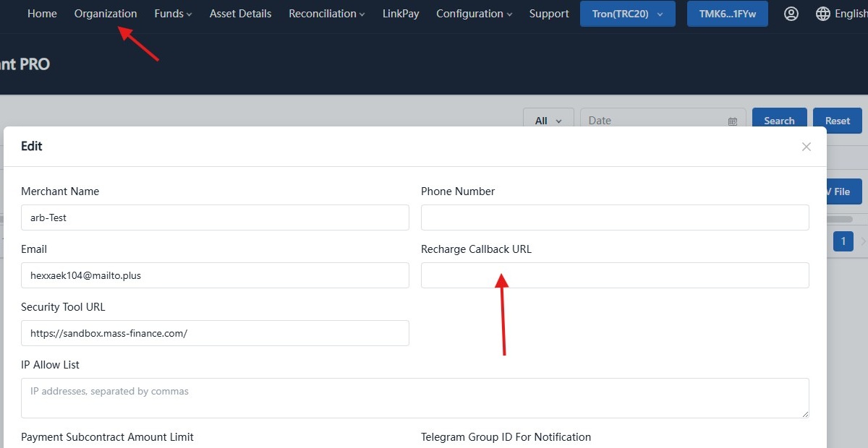Open the Support page
The image size is (868, 448).
click(x=548, y=13)
